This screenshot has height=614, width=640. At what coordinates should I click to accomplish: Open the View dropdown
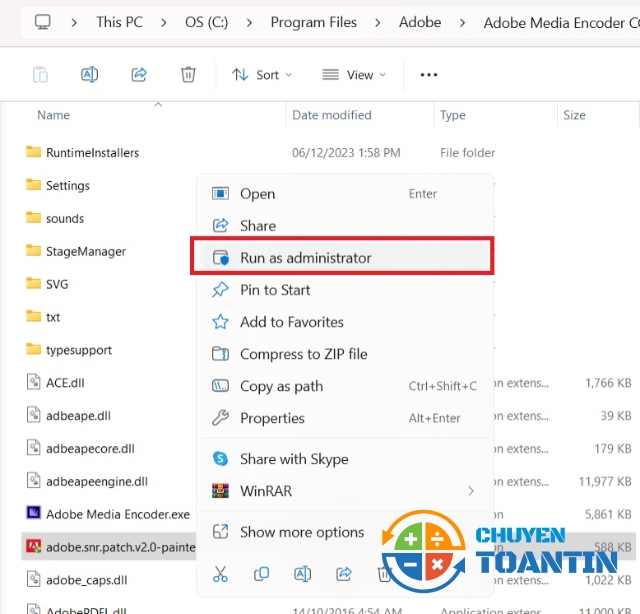(353, 75)
